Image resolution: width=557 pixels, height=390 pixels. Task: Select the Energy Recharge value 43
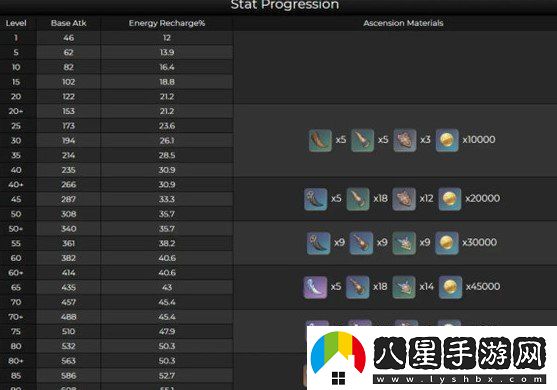[x=167, y=288]
